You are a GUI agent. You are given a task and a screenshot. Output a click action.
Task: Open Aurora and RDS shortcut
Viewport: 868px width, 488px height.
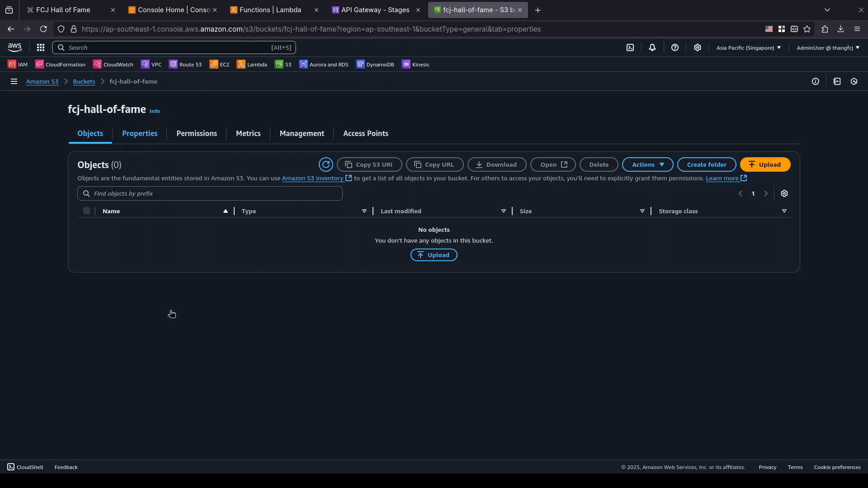click(324, 65)
